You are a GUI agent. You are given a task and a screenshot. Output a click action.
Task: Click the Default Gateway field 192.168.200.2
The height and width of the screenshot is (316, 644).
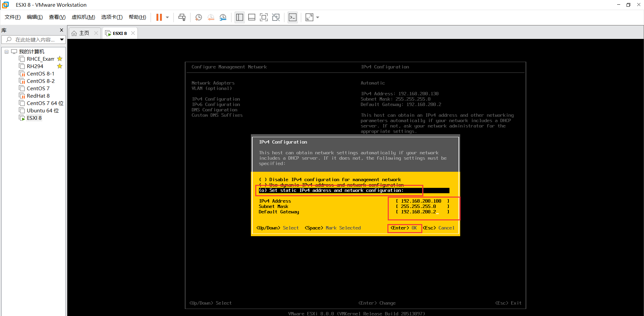point(423,212)
